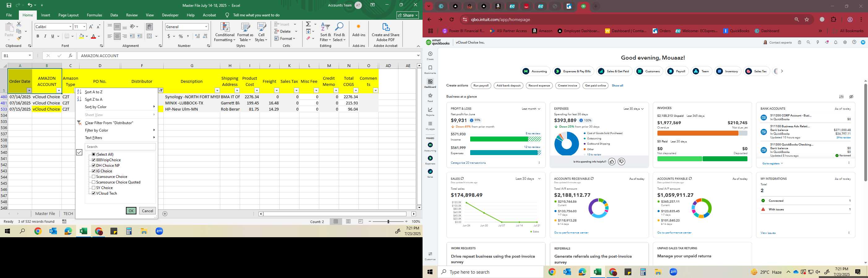Open the Name Box dropdown
The height and width of the screenshot is (278, 868).
tap(30, 56)
